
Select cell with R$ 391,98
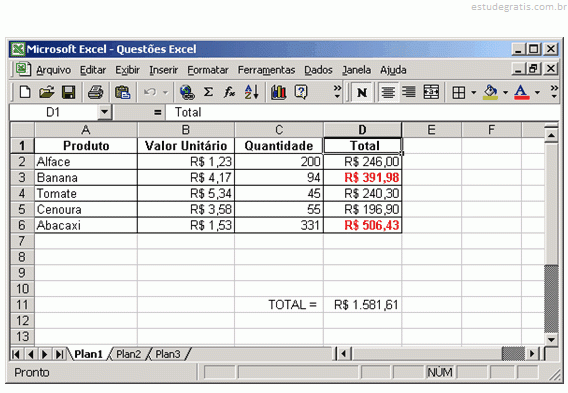click(x=363, y=177)
